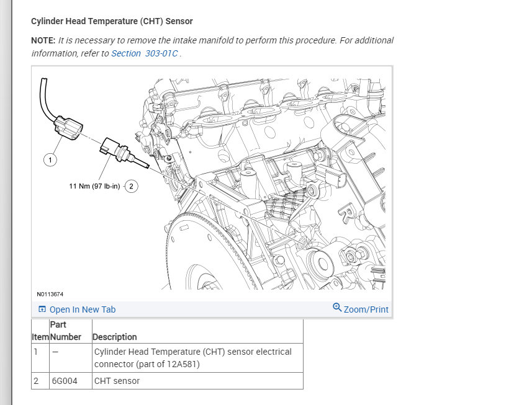
Task: Click the Zoom/Print magnifier icon
Action: point(337,308)
